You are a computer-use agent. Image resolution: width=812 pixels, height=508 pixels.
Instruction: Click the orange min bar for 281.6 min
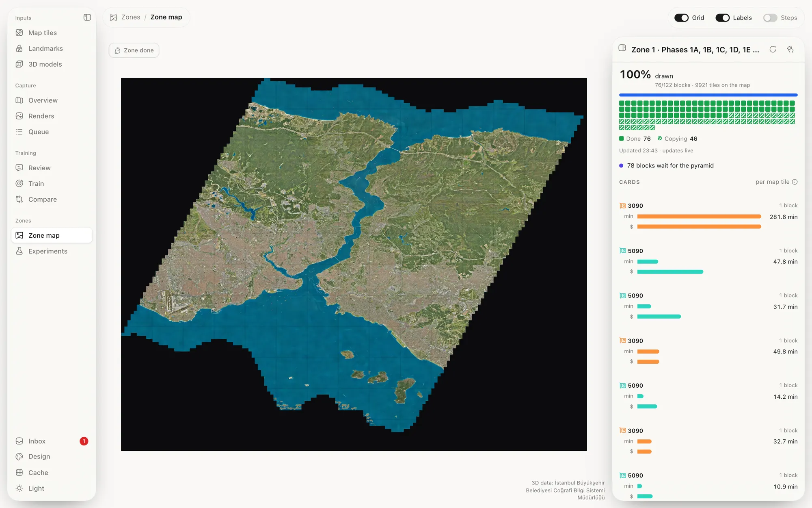click(699, 217)
